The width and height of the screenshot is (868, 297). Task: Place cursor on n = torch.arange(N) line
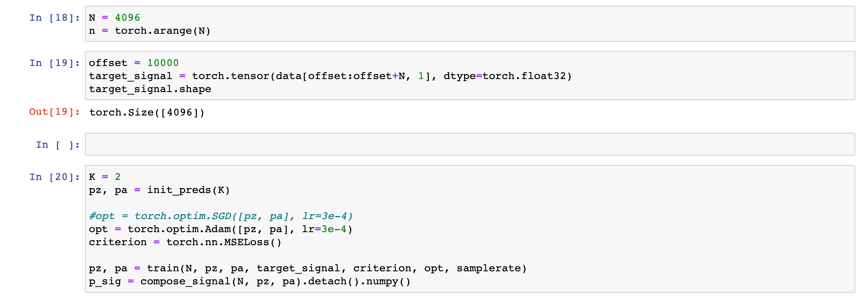point(150,31)
